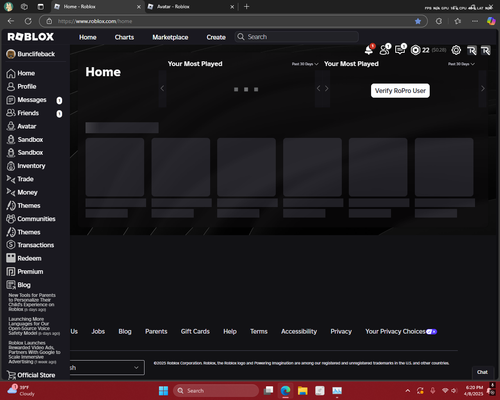Switch to the Avatar - Roblox tab
This screenshot has width=500, height=400.
tap(191, 7)
